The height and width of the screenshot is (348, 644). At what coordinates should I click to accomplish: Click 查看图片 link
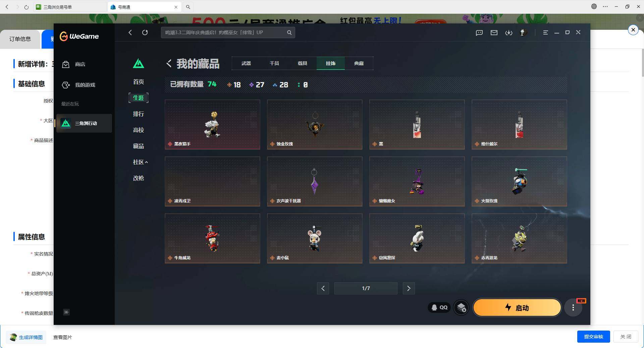[63, 337]
